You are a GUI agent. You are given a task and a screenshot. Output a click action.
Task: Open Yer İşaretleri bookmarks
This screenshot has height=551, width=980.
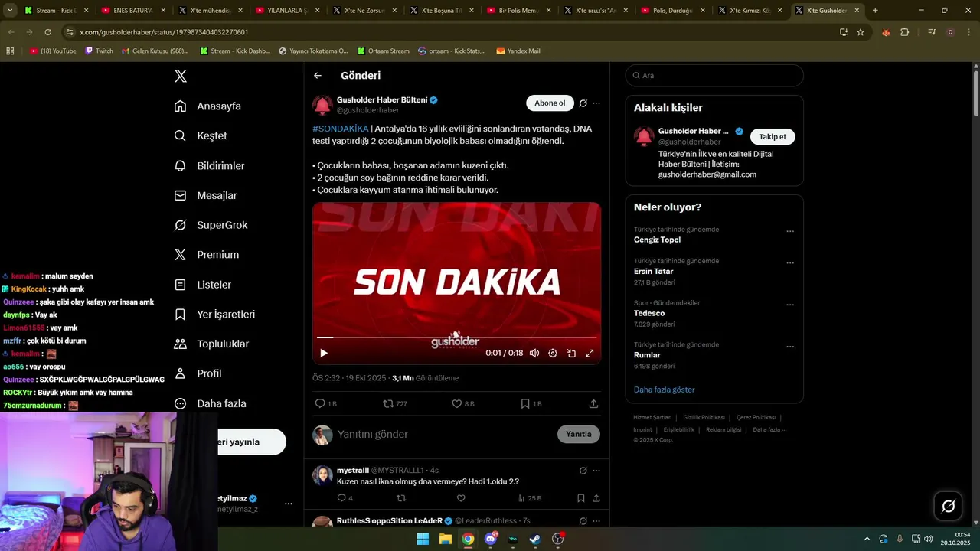tap(214, 315)
